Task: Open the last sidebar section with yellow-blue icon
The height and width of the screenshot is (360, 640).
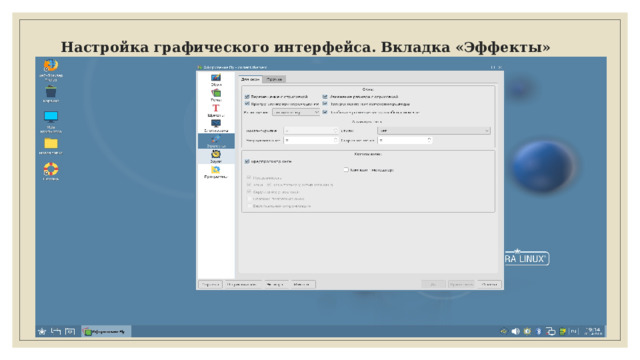Action: (x=216, y=172)
